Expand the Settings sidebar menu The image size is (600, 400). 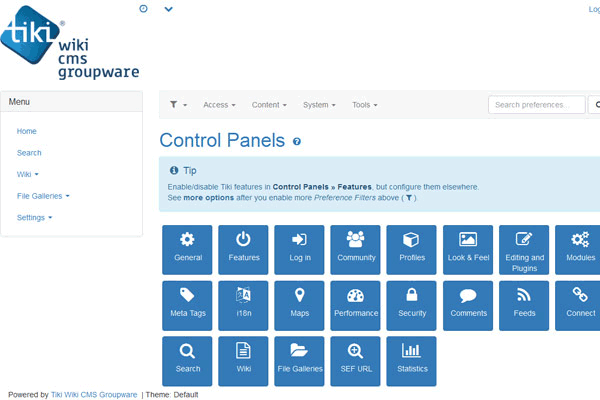coord(34,218)
